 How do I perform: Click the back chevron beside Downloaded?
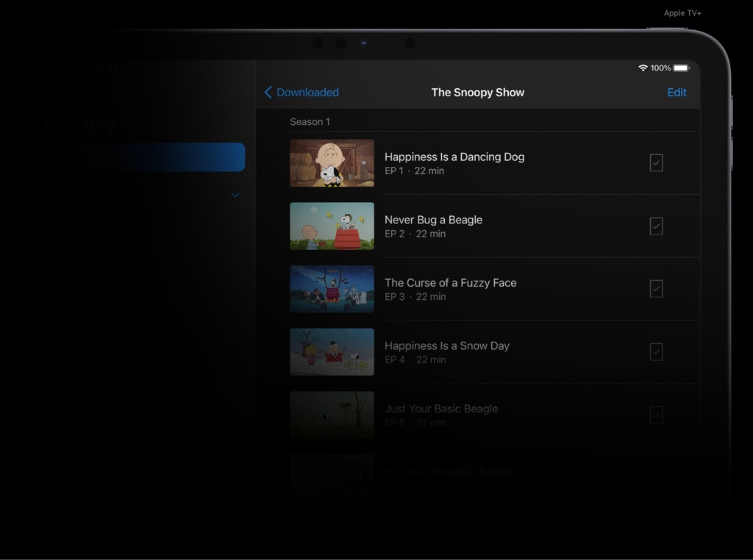click(x=268, y=92)
